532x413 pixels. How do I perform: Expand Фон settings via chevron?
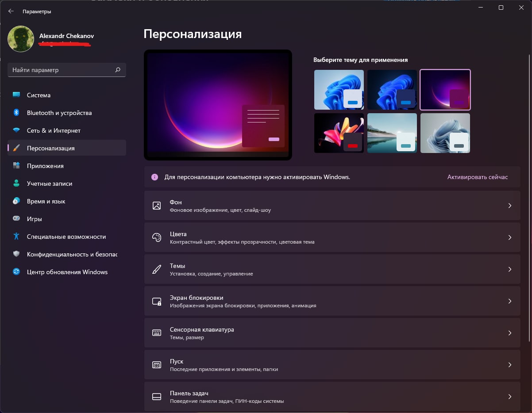coord(509,206)
